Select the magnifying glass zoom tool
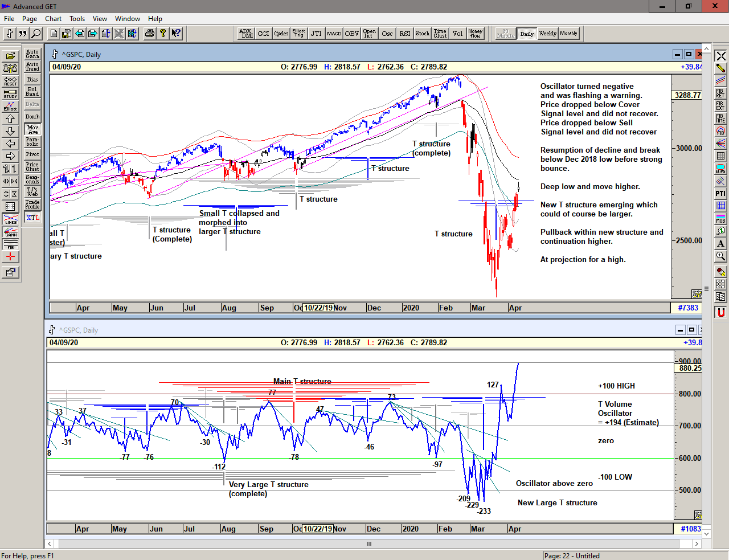The image size is (729, 560). (720, 256)
